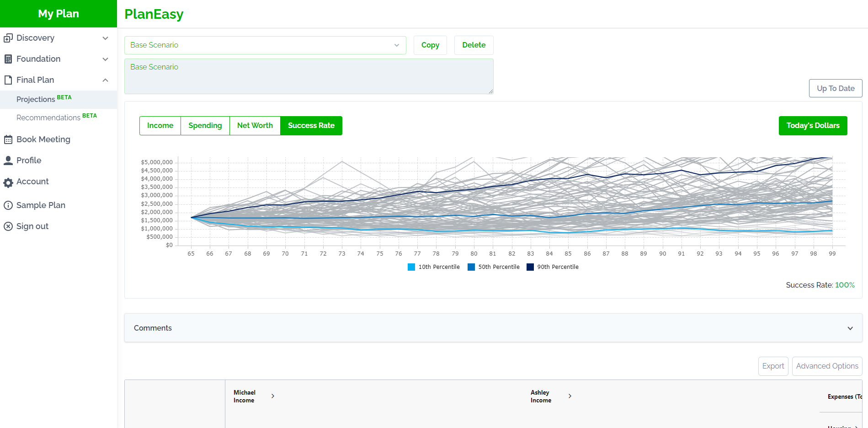Click the Base Scenario description text area
The height and width of the screenshot is (428, 868).
click(x=309, y=76)
